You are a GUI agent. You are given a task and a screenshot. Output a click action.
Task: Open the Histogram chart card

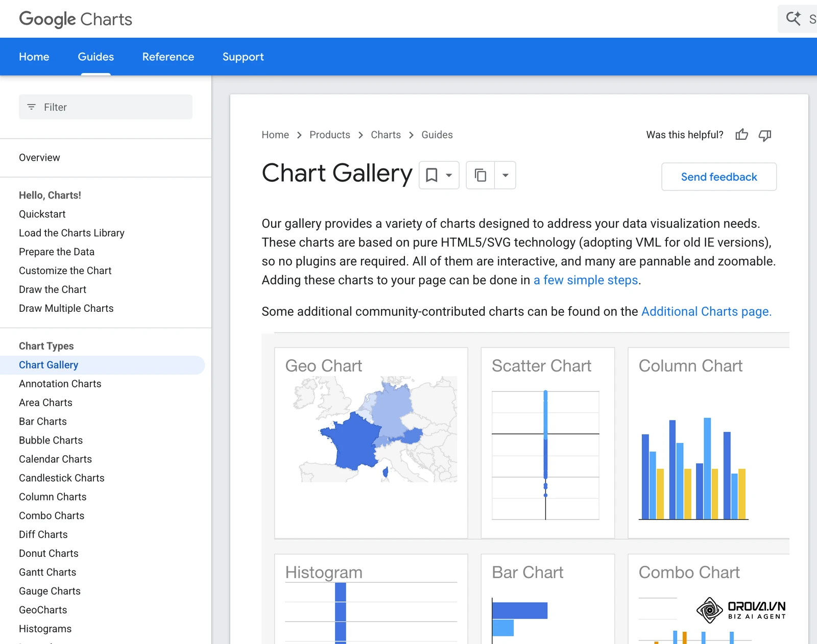(x=371, y=599)
